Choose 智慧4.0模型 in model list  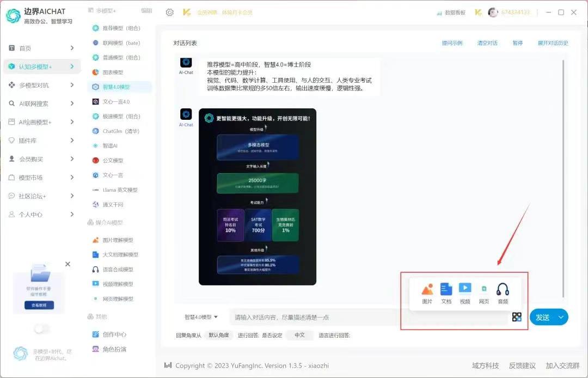coord(120,87)
